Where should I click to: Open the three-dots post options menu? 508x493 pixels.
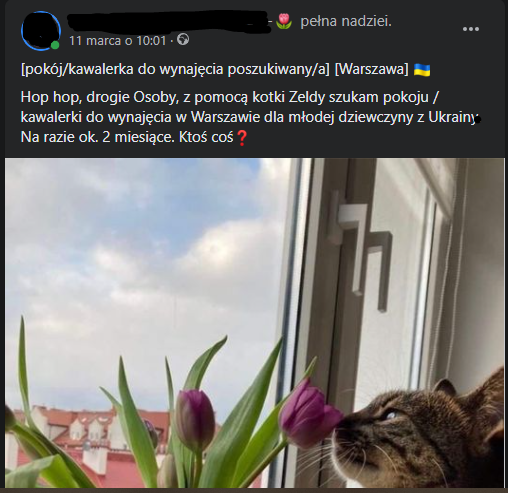(471, 29)
